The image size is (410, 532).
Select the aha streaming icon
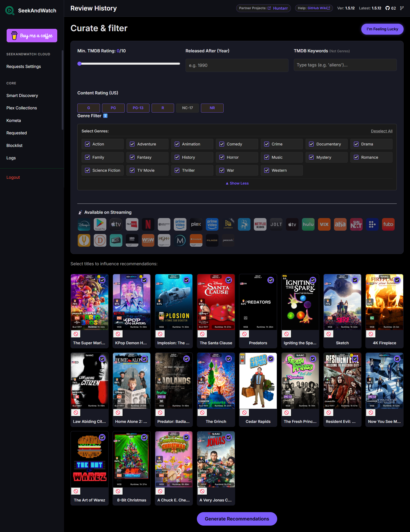(340, 224)
